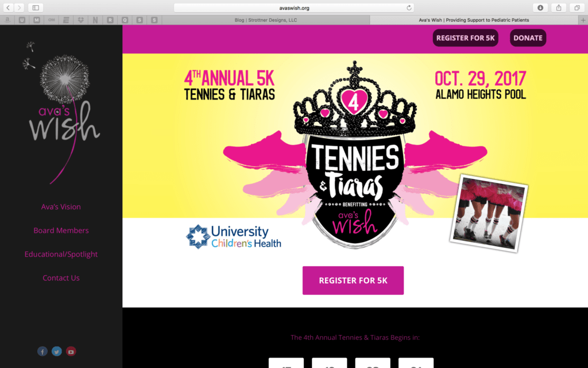Reload the avaswish.org page
The height and width of the screenshot is (368, 588).
(409, 8)
